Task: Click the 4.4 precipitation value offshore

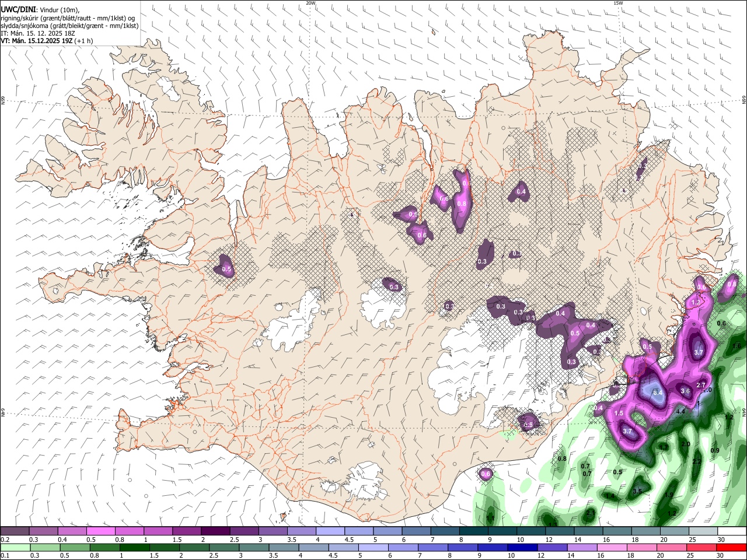Action: point(680,411)
